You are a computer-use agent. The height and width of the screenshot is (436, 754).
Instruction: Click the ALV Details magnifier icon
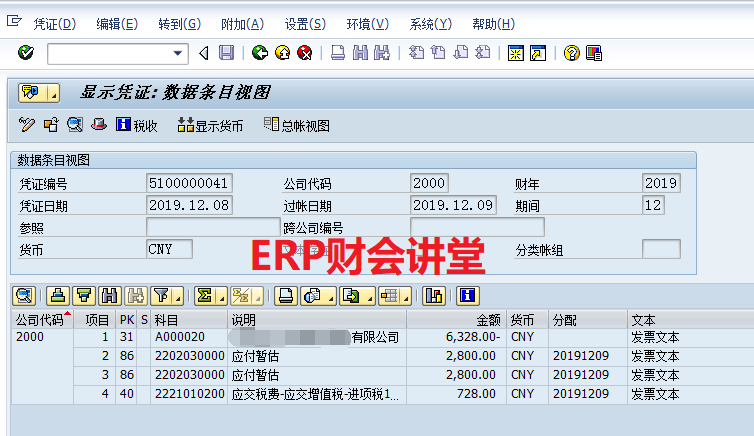coord(24,295)
